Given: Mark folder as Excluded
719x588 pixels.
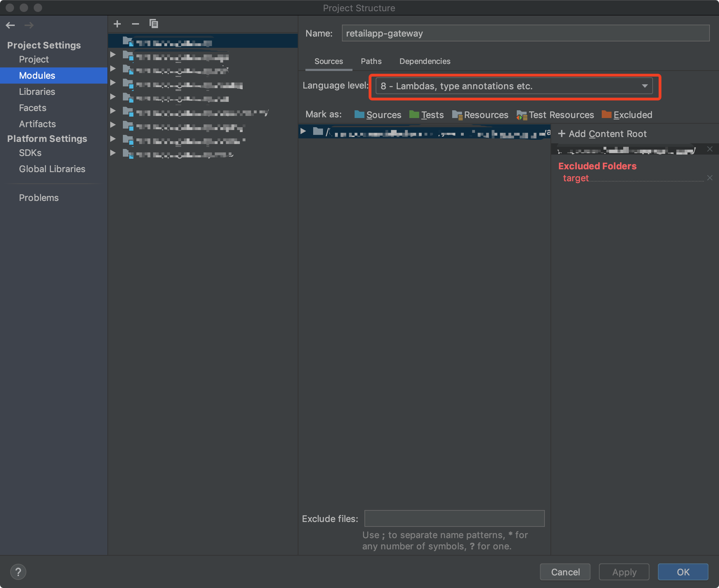Looking at the screenshot, I should (627, 115).
